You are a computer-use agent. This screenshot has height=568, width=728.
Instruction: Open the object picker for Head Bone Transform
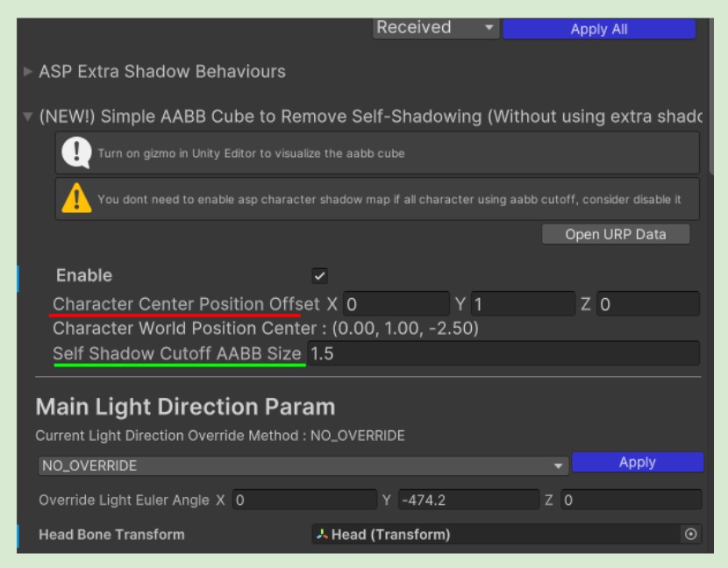tap(689, 535)
